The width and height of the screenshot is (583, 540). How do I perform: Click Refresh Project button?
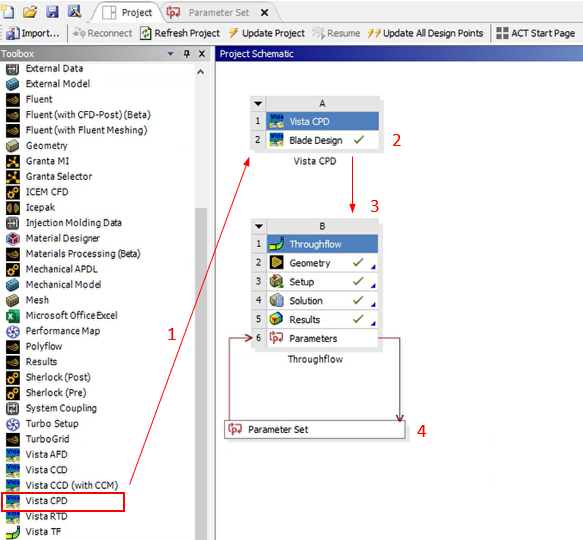point(180,33)
